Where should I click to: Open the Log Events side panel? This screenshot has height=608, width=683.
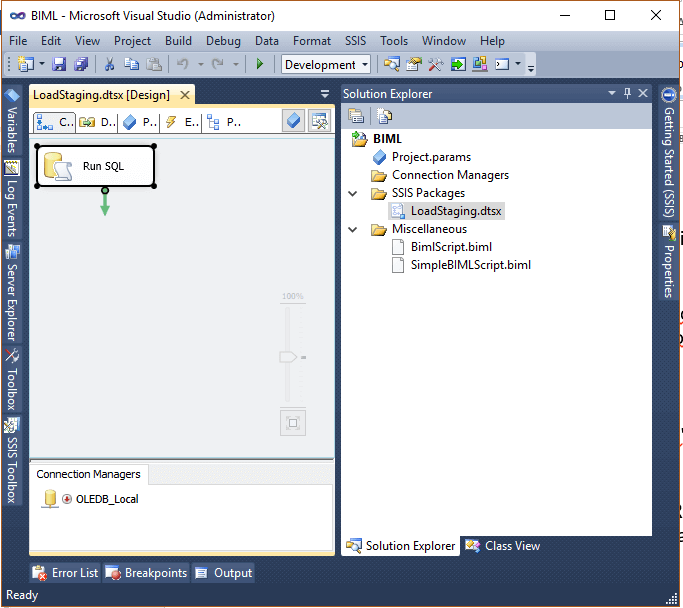click(x=12, y=199)
